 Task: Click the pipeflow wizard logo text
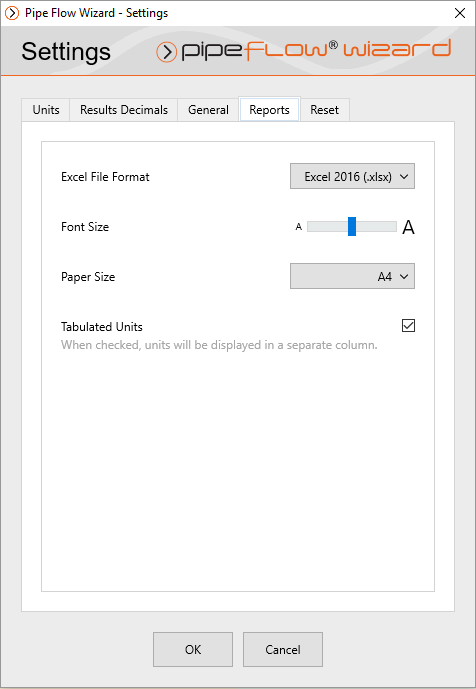(x=316, y=51)
